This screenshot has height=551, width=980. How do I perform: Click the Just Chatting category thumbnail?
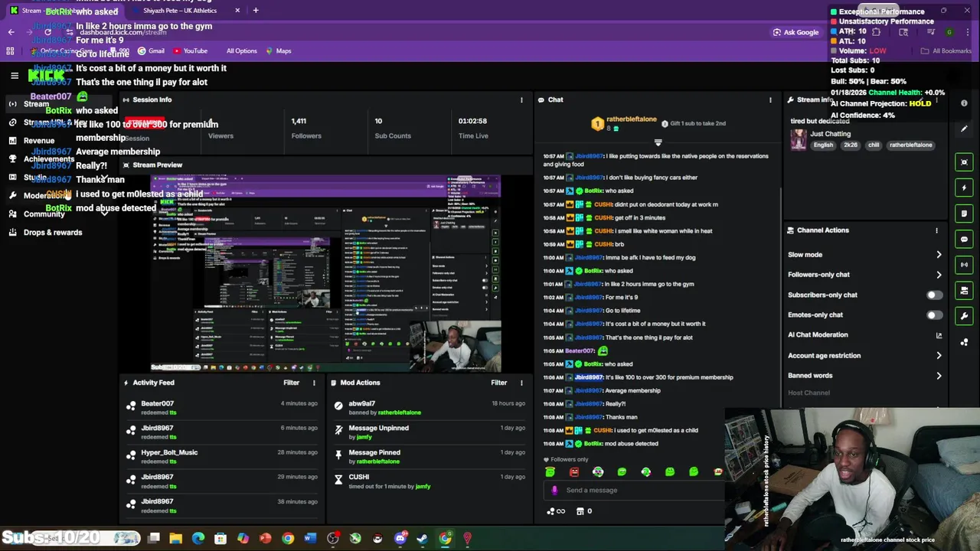(x=799, y=139)
